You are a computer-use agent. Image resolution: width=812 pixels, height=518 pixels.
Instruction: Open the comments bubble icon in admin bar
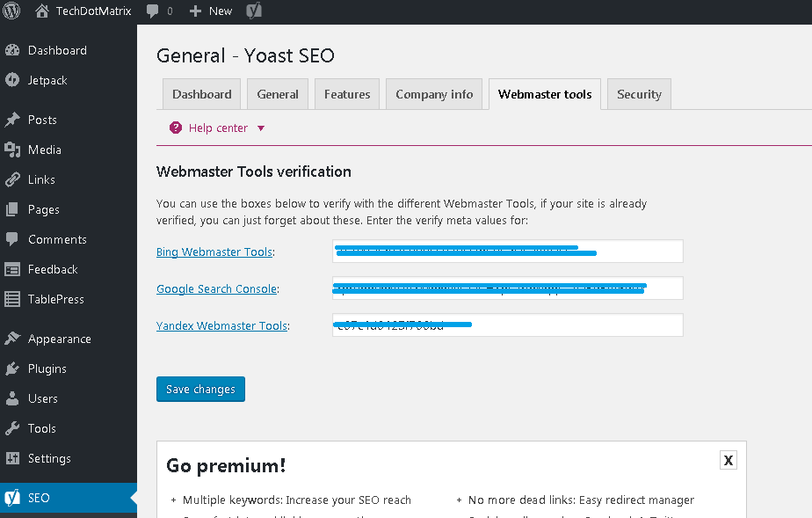point(154,11)
